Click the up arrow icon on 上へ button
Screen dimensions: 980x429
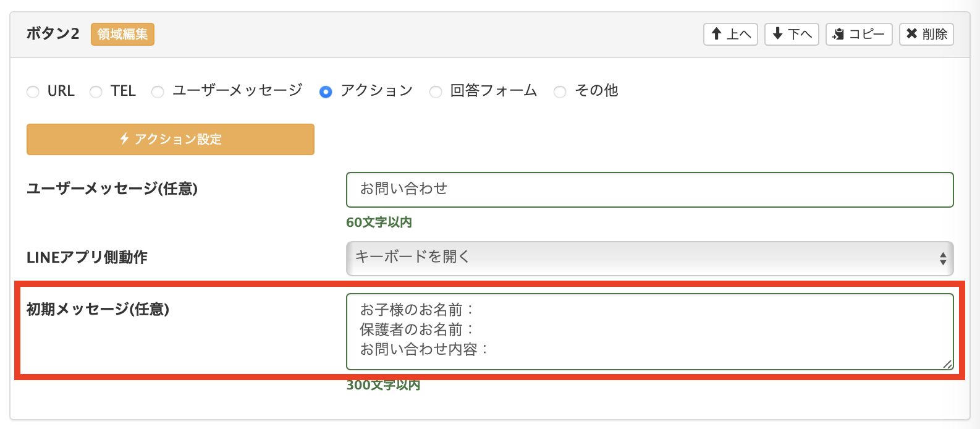(x=717, y=34)
